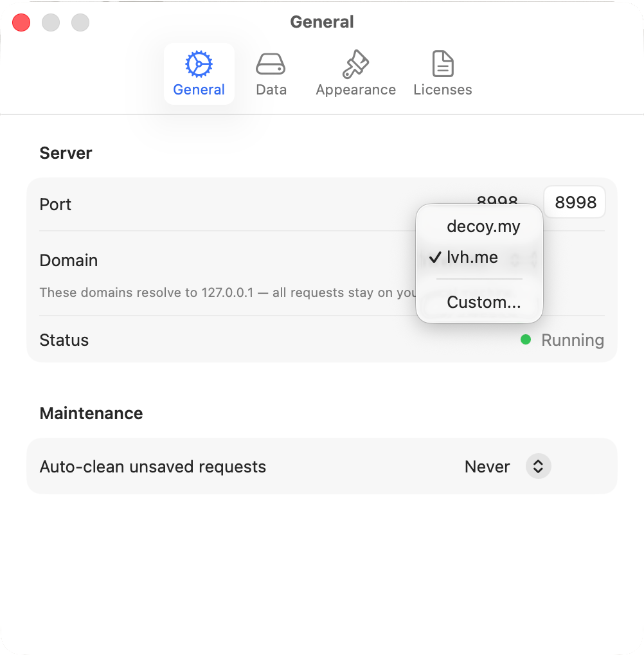Click the stepper chevrons next to Never

(x=538, y=466)
